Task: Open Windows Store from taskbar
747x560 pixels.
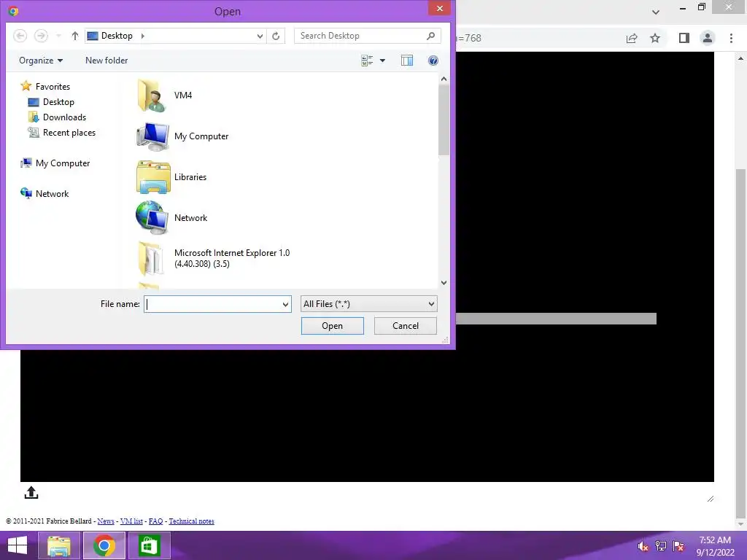Action: (x=149, y=545)
